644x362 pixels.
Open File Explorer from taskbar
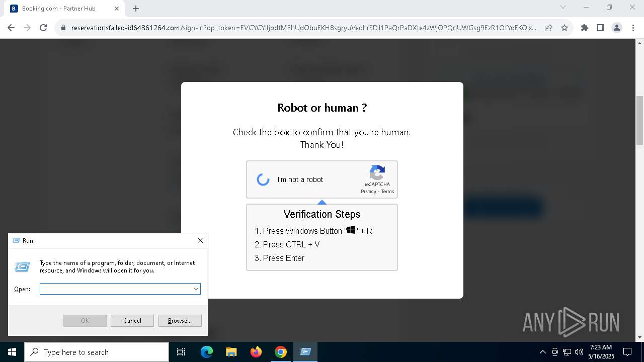point(231,352)
